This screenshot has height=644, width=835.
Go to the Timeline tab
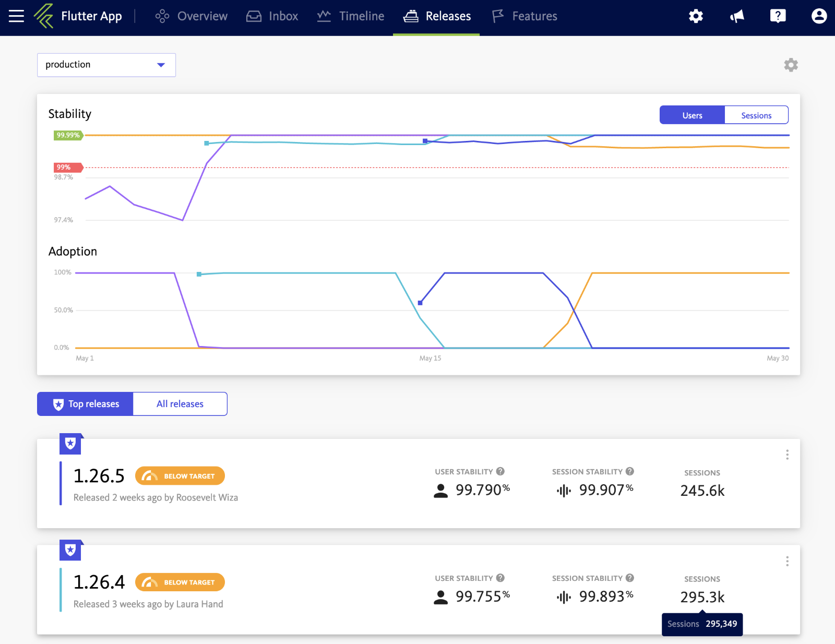click(x=351, y=16)
